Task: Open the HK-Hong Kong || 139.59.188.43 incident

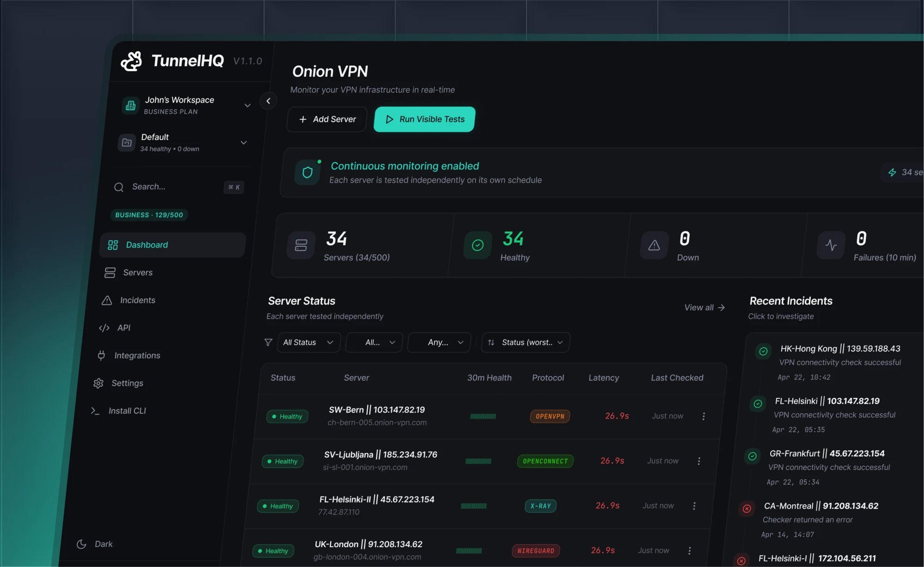Action: [840, 349]
